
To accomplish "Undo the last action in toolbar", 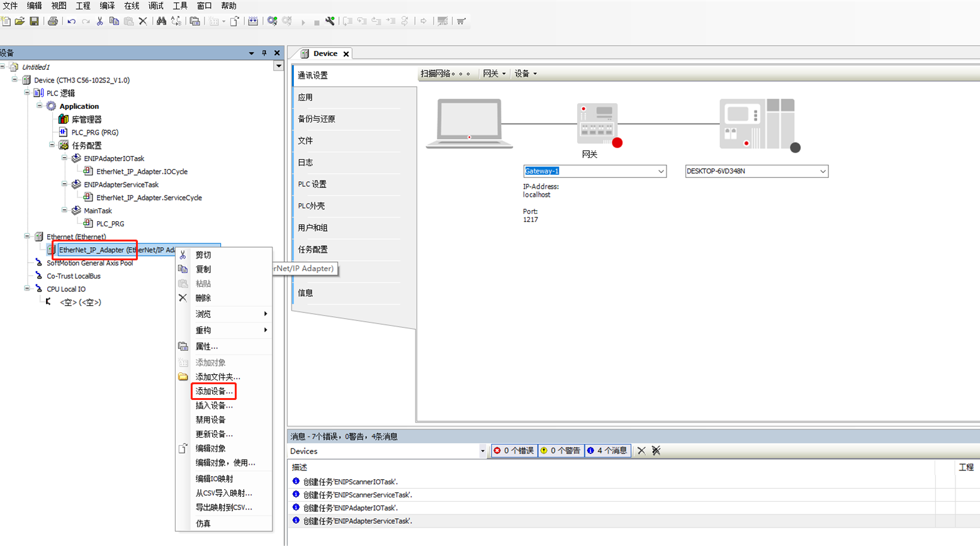I will click(71, 21).
